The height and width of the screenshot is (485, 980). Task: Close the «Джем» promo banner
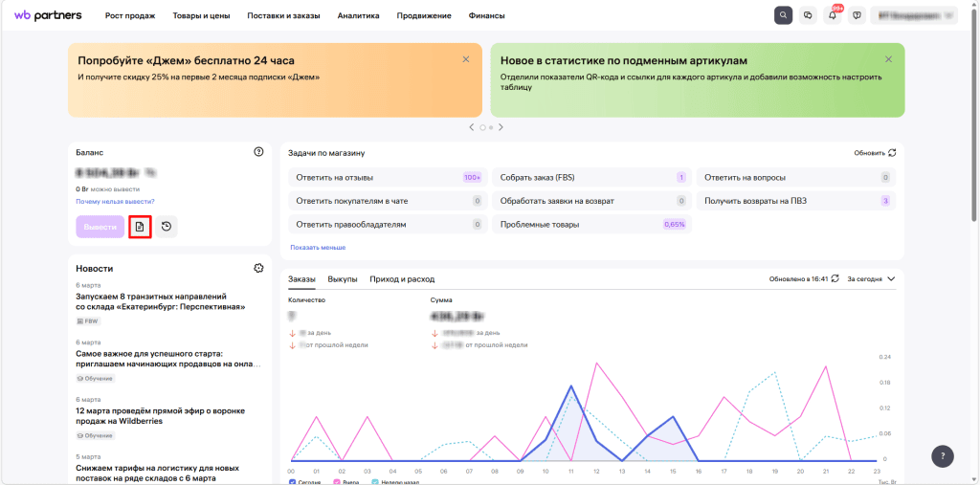coord(466,59)
